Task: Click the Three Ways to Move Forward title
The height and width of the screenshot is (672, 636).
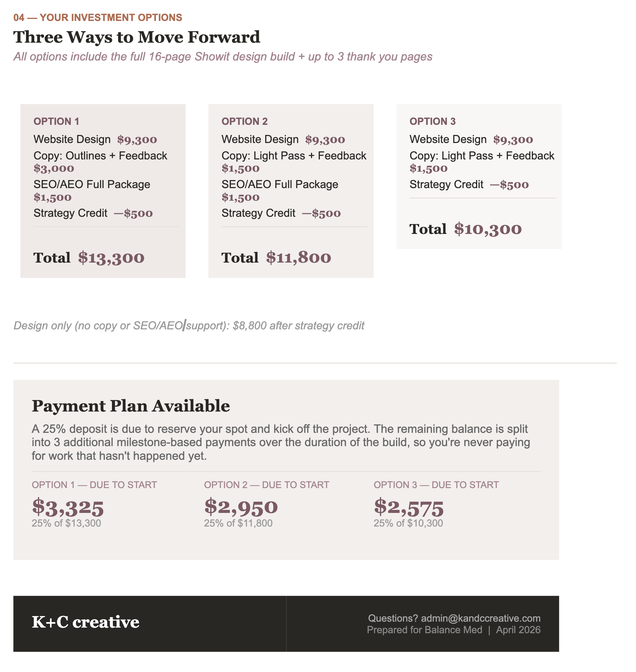Action: coord(137,37)
